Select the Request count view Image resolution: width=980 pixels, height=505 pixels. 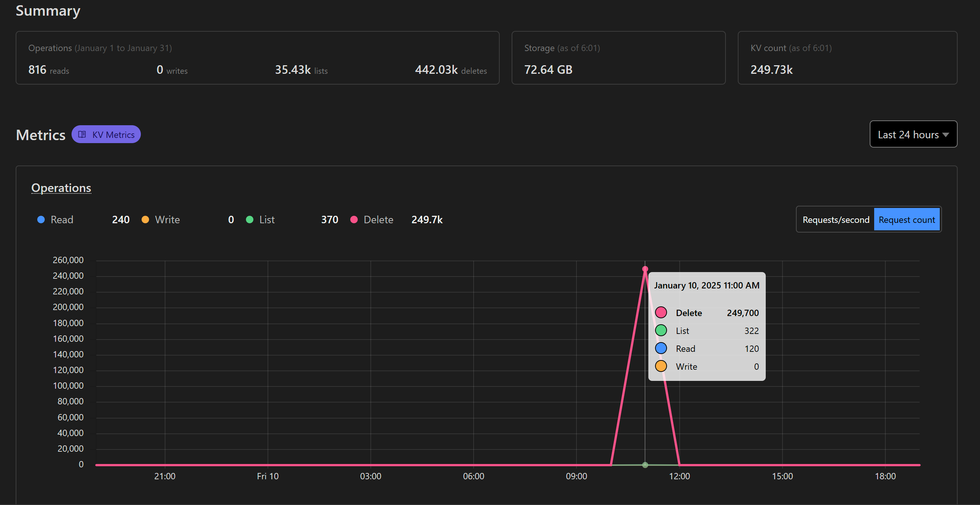pyautogui.click(x=906, y=220)
